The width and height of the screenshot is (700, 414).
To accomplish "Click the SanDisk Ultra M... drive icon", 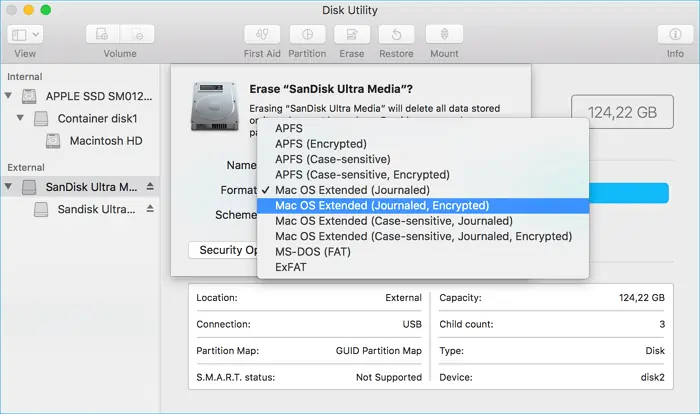I will (x=29, y=187).
